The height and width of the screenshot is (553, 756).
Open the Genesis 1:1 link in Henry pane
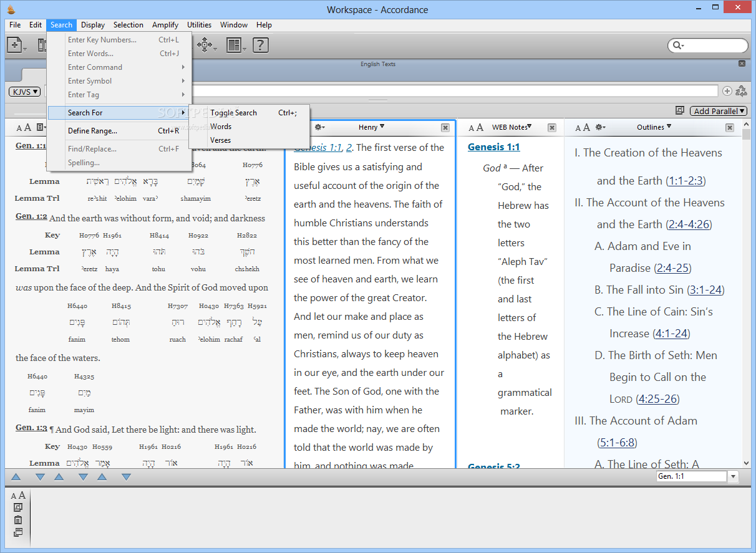click(318, 148)
